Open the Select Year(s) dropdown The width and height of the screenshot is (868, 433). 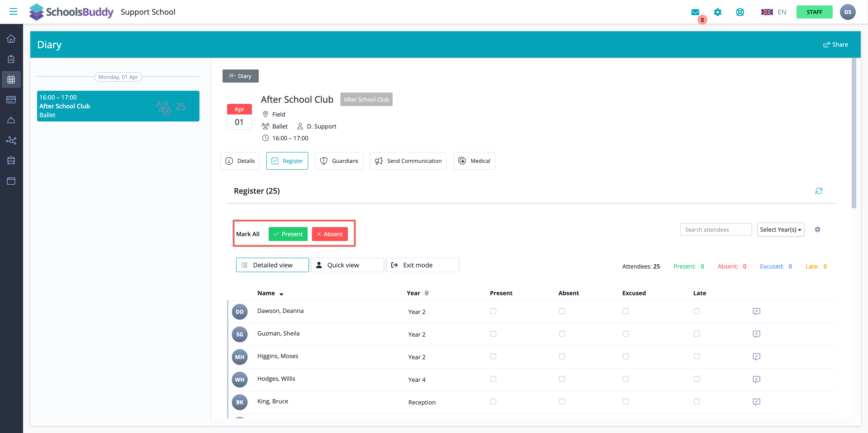click(x=780, y=229)
